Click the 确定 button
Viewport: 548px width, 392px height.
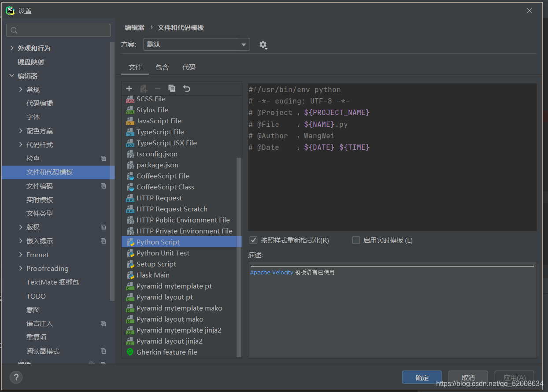click(422, 377)
